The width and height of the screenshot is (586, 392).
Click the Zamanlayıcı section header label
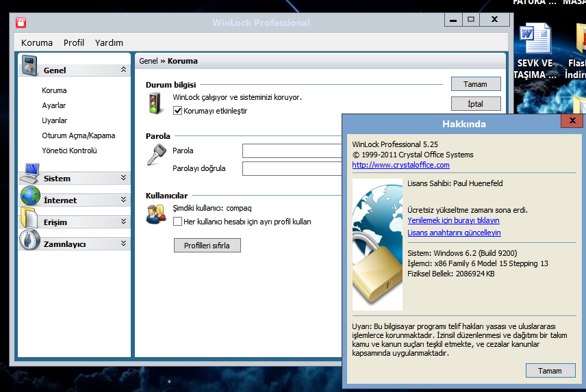64,244
